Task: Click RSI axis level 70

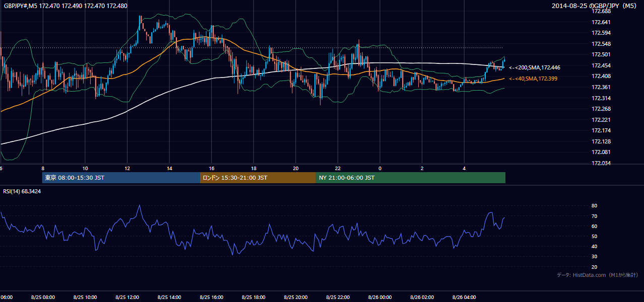Action: point(594,216)
